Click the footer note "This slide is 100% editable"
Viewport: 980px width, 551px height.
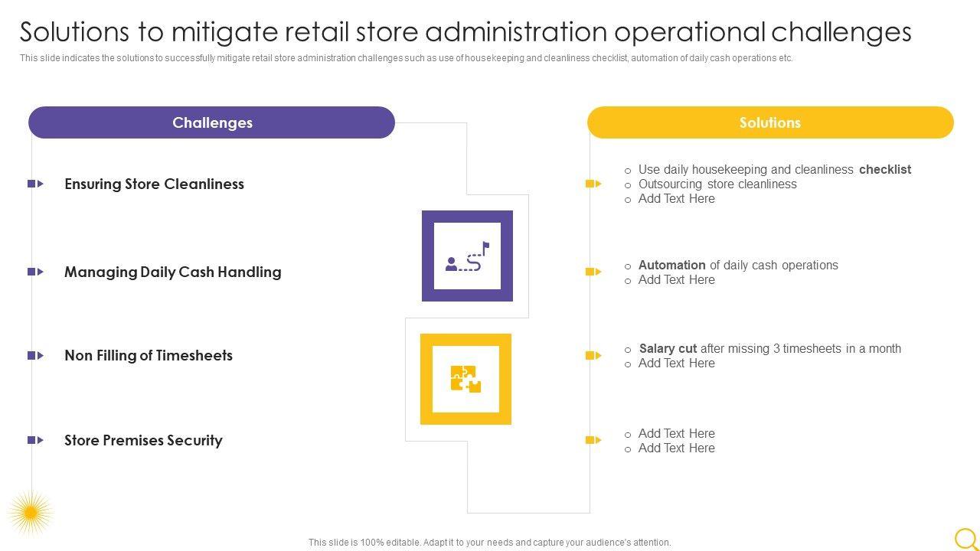tap(490, 543)
